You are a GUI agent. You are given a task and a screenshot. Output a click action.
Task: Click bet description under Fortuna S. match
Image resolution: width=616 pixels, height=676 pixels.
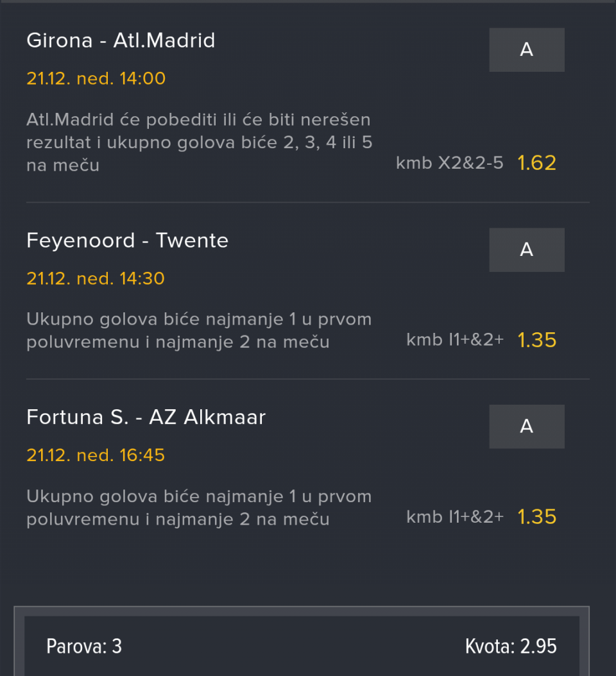[x=199, y=508]
